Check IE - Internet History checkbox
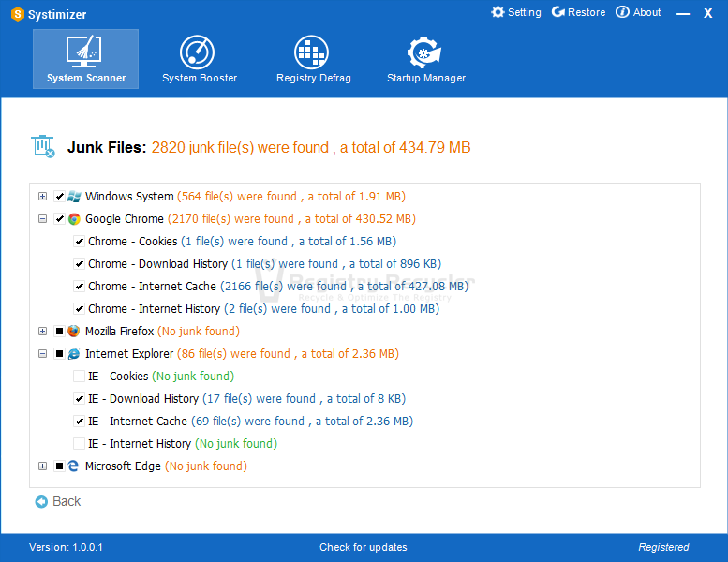728x562 pixels. (x=79, y=444)
